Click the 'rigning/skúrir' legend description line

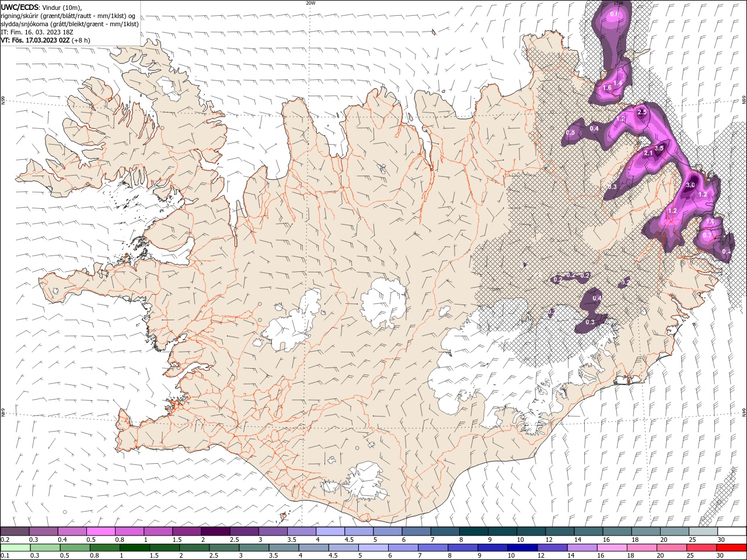pyautogui.click(x=68, y=16)
